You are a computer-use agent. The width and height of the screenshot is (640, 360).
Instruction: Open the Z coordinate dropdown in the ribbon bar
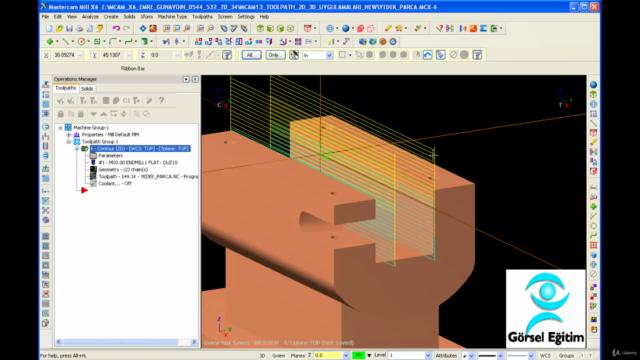pos(177,55)
